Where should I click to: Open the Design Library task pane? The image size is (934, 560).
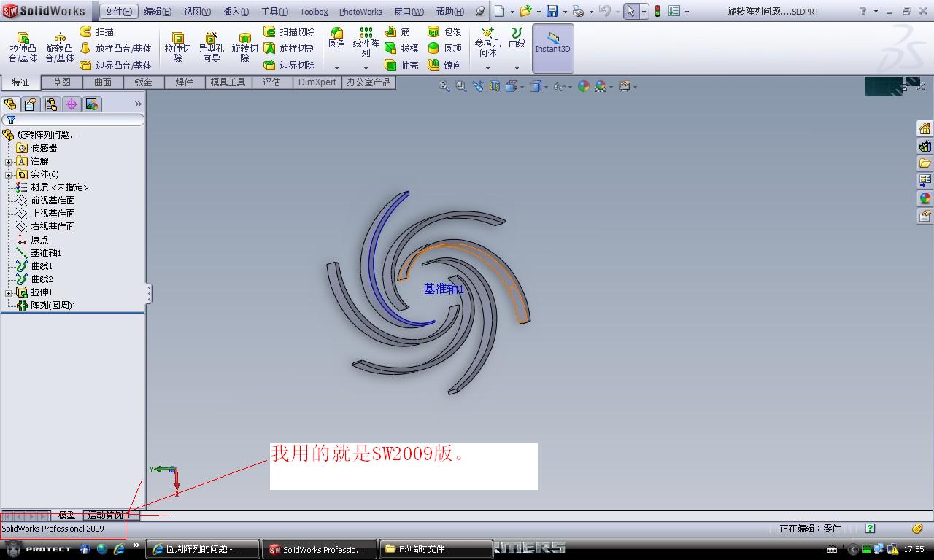tap(925, 146)
